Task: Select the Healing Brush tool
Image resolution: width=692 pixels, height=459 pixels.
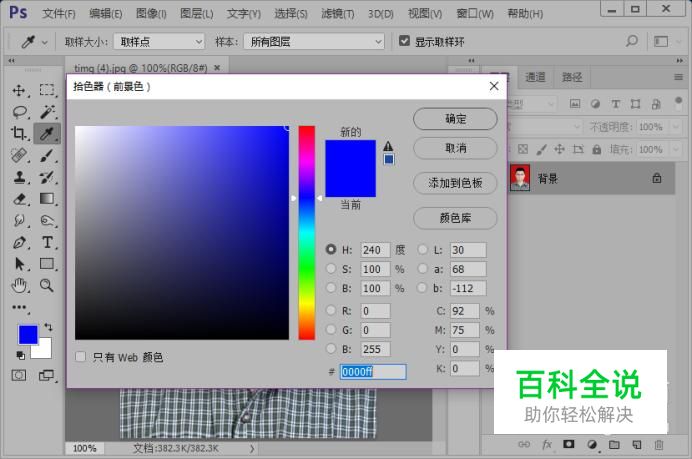Action: coord(19,155)
